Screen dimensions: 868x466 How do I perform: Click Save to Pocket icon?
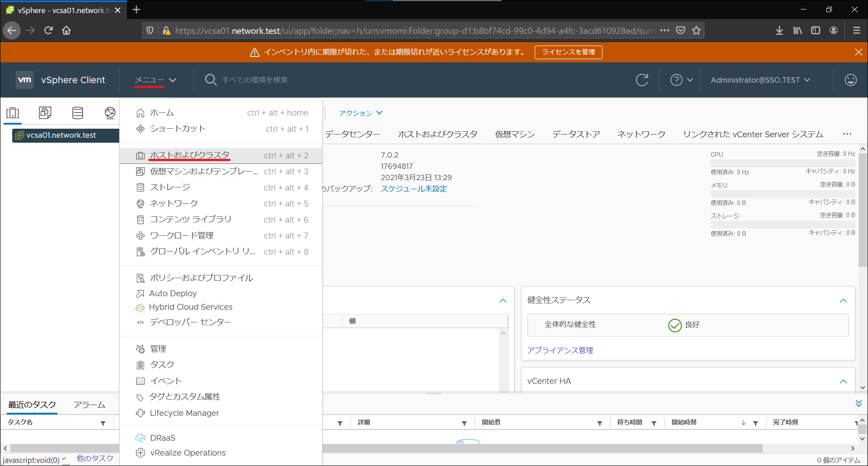click(x=681, y=30)
